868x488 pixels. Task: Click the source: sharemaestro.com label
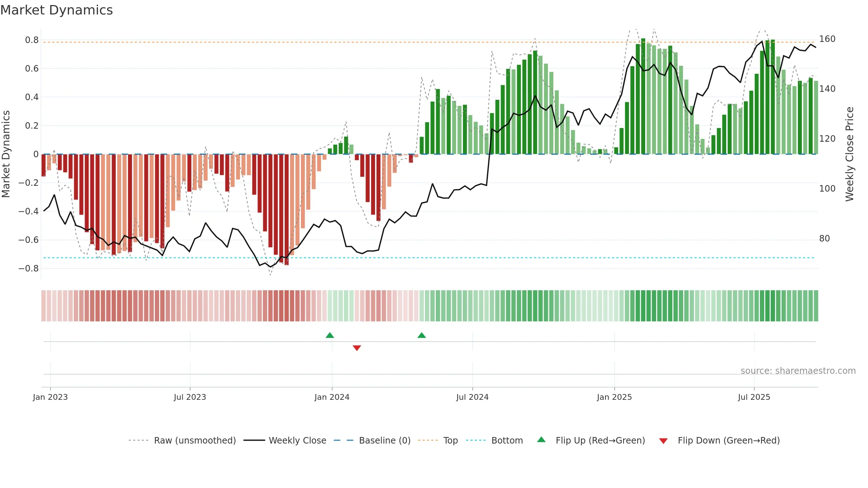[x=798, y=371]
